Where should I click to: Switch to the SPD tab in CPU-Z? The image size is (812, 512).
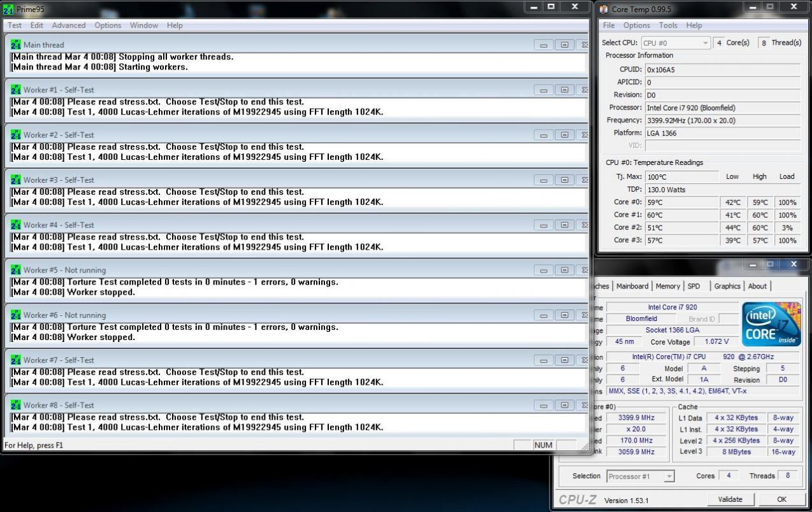[693, 286]
